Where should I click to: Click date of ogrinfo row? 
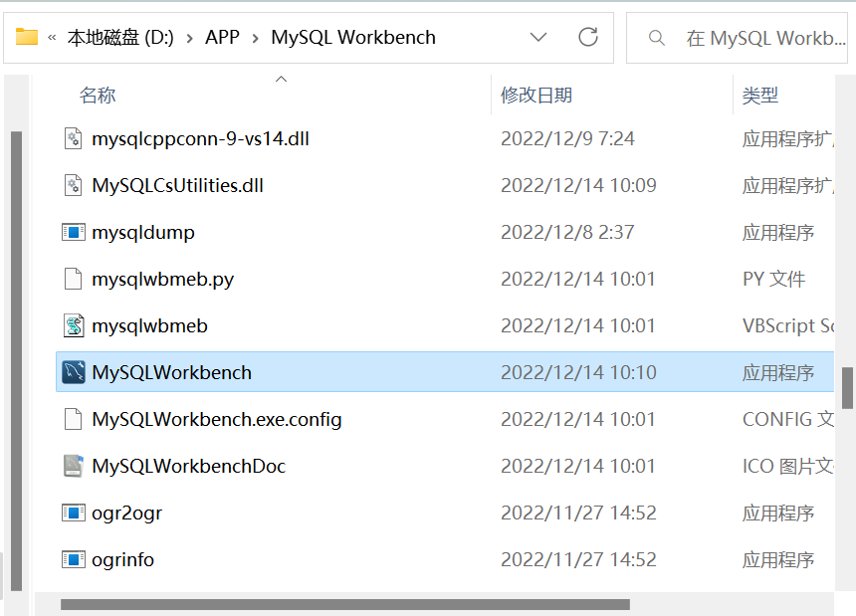(578, 559)
